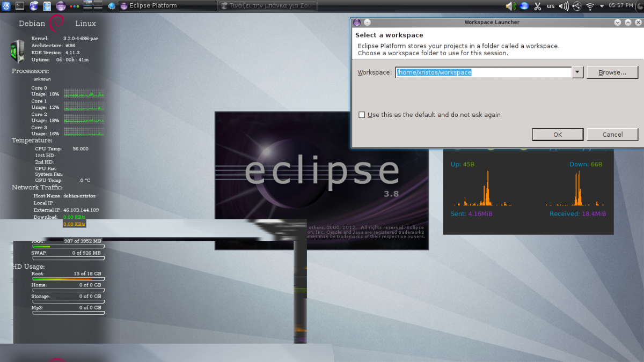Click the computer tower icon beside Kernel
Viewport: 644px width, 362px height.
(17, 51)
